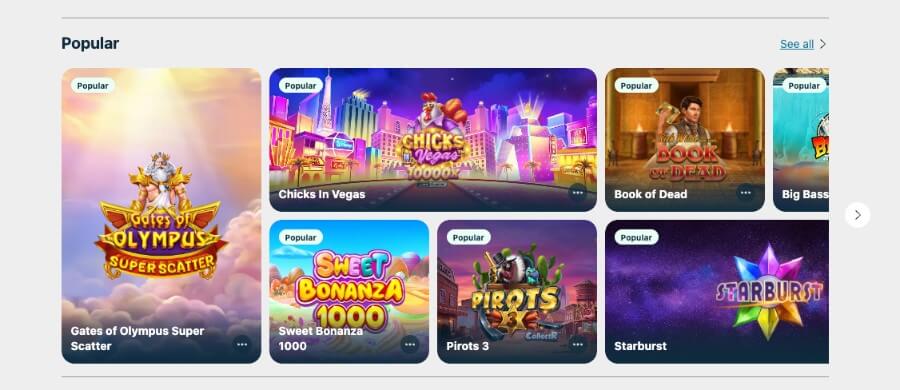900x390 pixels.
Task: Open the See all popular games link
Action: pos(797,44)
